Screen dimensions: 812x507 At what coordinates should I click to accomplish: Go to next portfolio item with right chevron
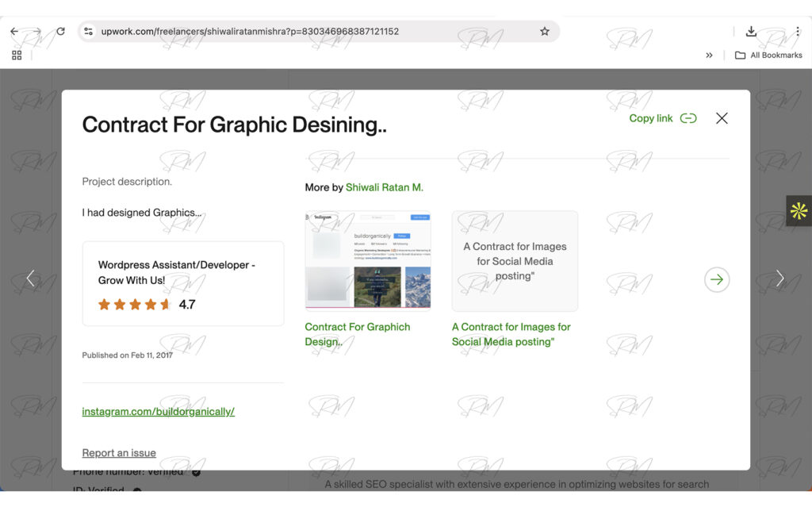[x=780, y=278]
